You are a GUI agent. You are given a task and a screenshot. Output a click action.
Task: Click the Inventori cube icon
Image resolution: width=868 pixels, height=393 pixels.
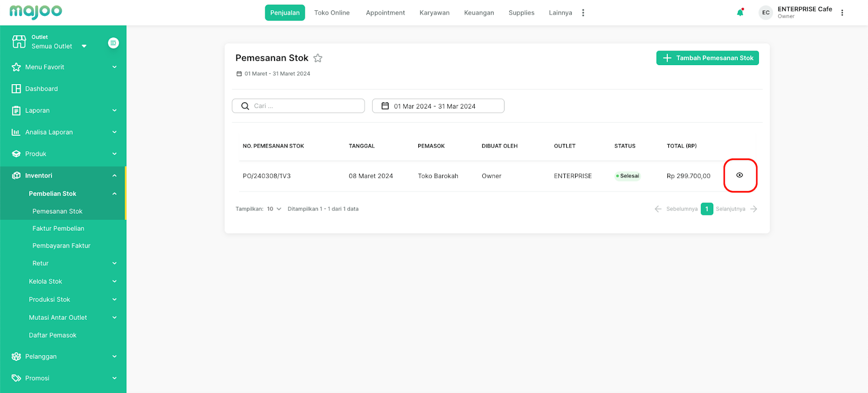point(16,176)
